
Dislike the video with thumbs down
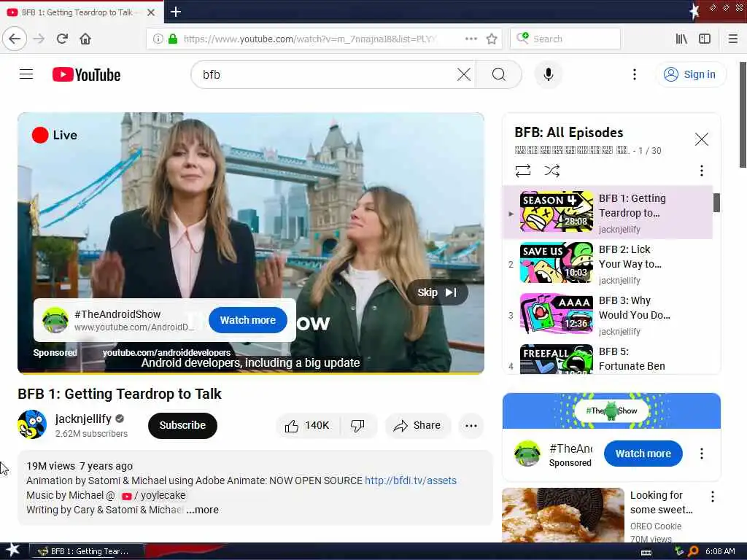pos(357,426)
